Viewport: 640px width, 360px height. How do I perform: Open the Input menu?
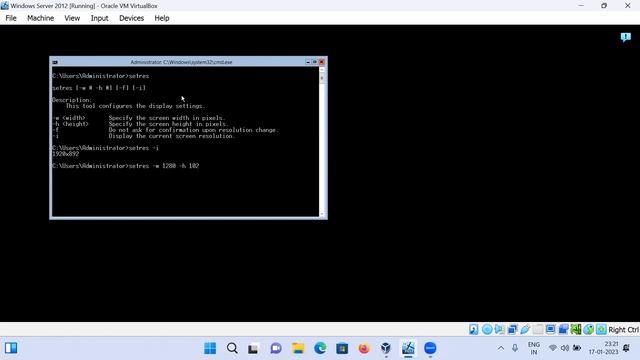(99, 18)
